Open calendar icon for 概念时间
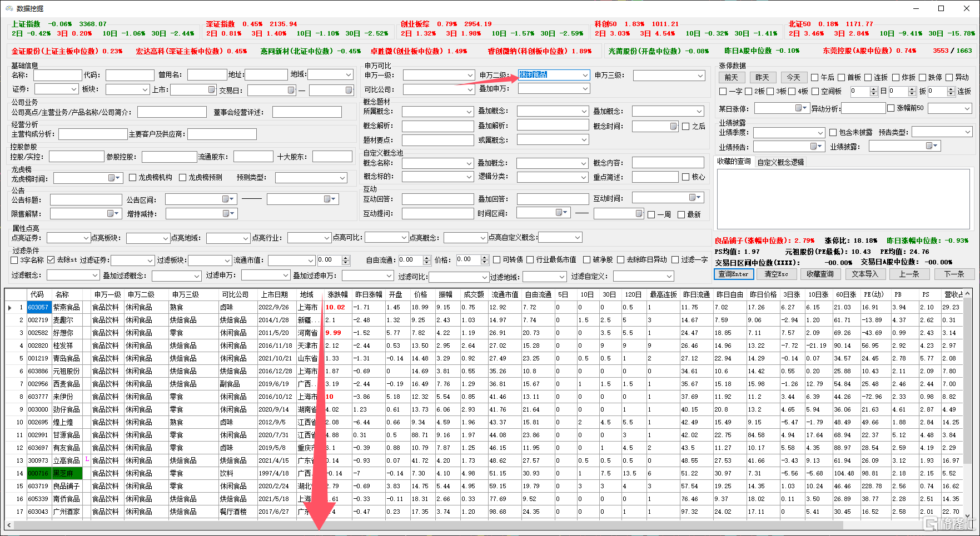The width and height of the screenshot is (980, 536). point(673,127)
